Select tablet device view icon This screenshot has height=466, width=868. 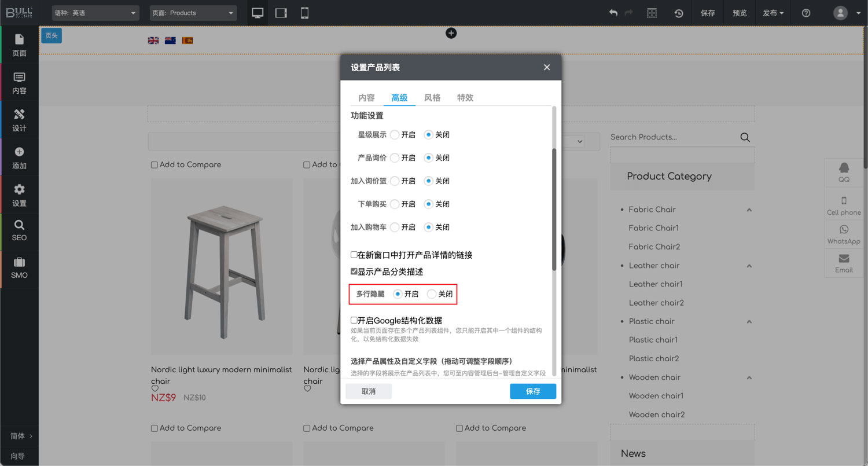pos(281,13)
